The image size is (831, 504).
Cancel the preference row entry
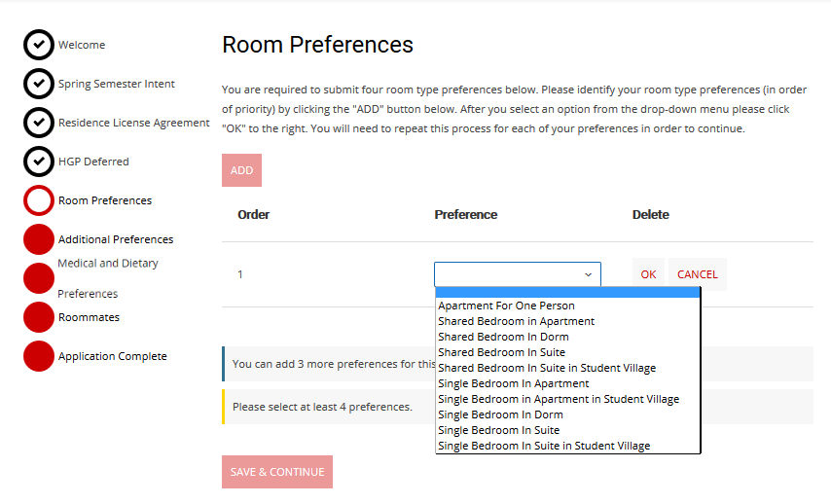click(x=697, y=274)
